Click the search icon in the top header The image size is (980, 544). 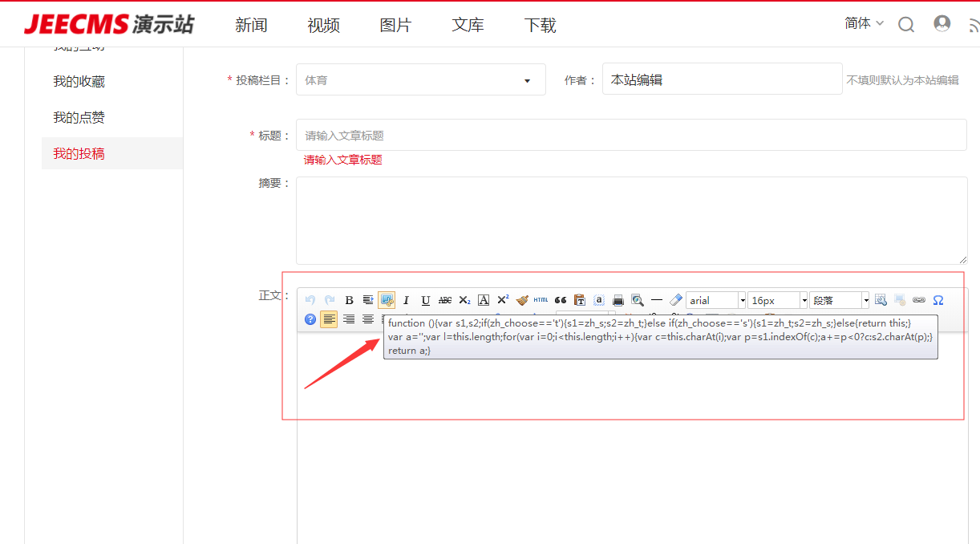[x=906, y=24]
